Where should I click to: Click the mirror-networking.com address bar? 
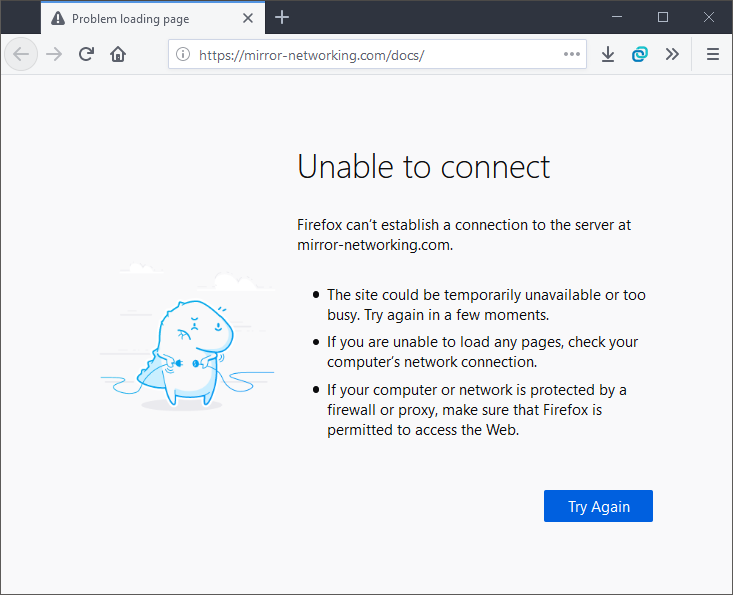pos(377,55)
